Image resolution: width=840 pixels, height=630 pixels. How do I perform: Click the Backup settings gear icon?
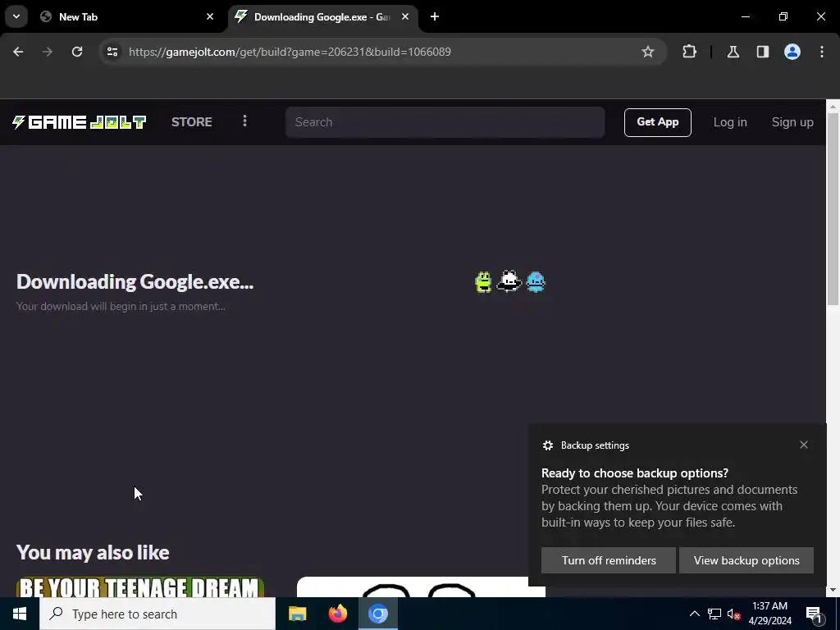[547, 445]
